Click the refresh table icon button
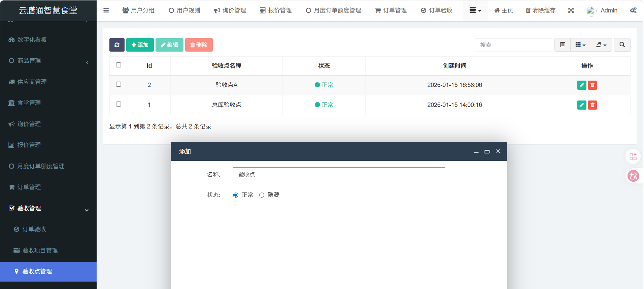Screen dimensions: 644x289 pyautogui.click(x=117, y=45)
